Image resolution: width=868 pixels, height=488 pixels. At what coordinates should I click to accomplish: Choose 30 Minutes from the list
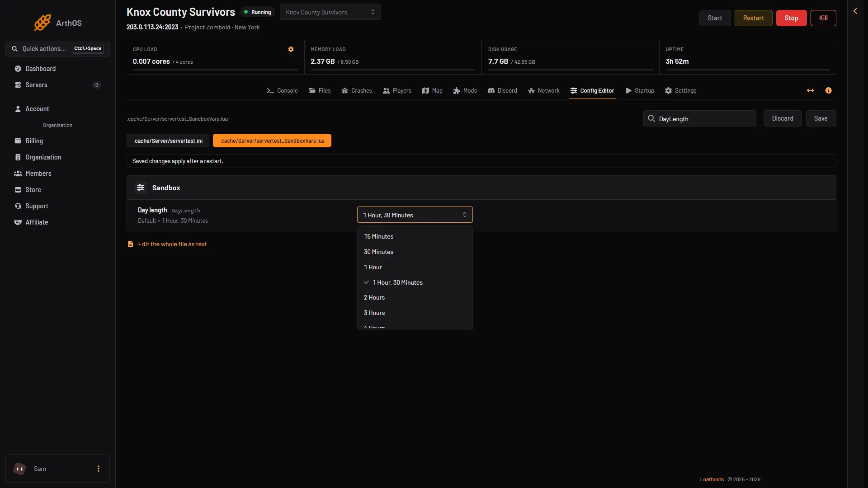coord(415,252)
